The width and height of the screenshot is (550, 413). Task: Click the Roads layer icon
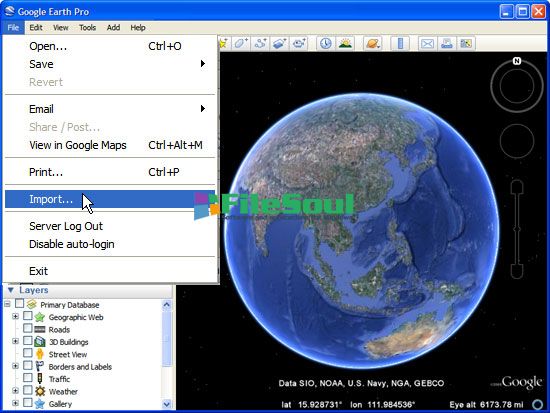(x=40, y=329)
